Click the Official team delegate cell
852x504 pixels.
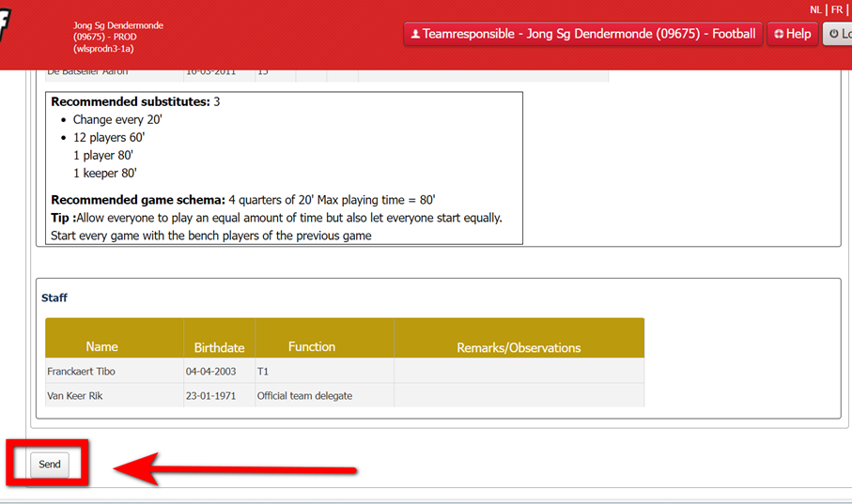[304, 396]
